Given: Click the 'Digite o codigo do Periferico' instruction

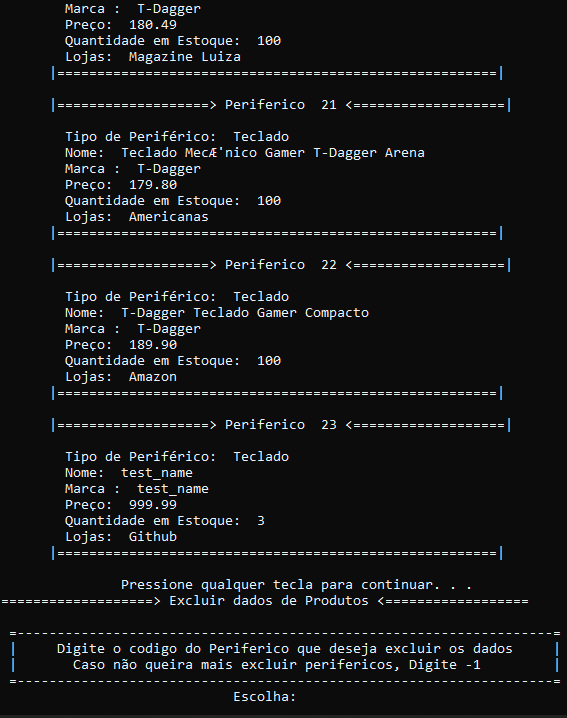Looking at the screenshot, I should (284, 649).
